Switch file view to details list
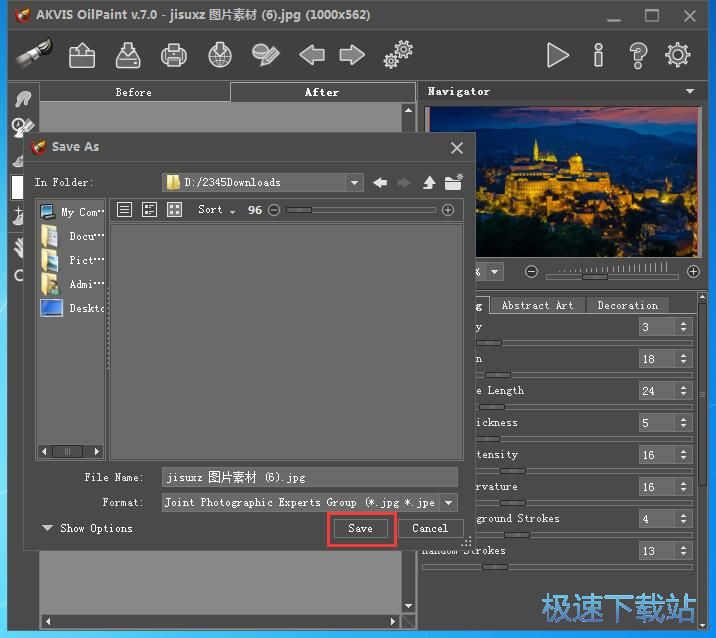716x638 pixels. click(150, 210)
